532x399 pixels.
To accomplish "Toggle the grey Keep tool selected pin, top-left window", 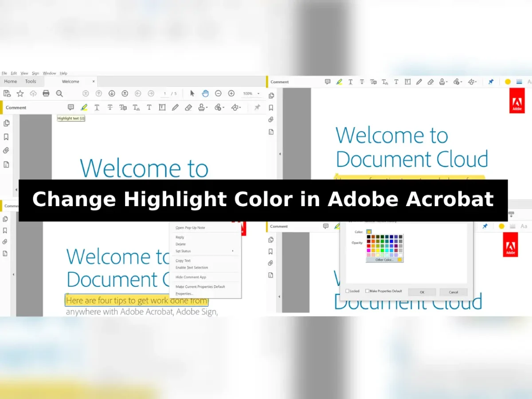I will pos(257,107).
